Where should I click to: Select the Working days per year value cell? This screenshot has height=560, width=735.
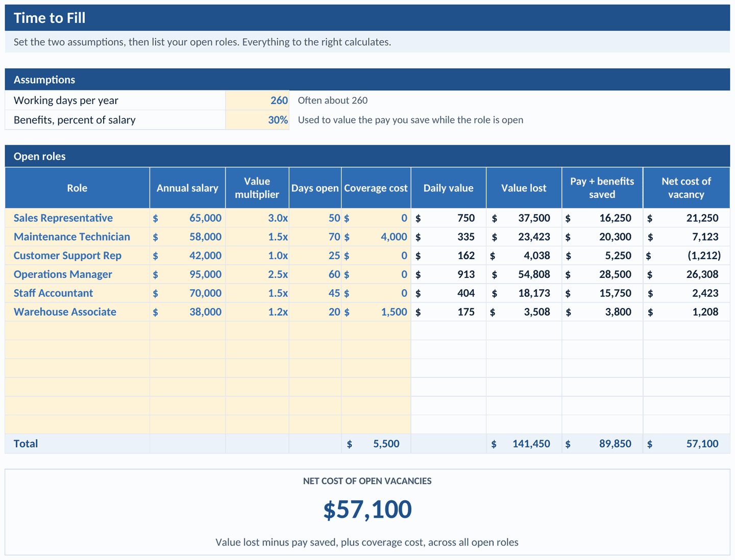point(257,100)
